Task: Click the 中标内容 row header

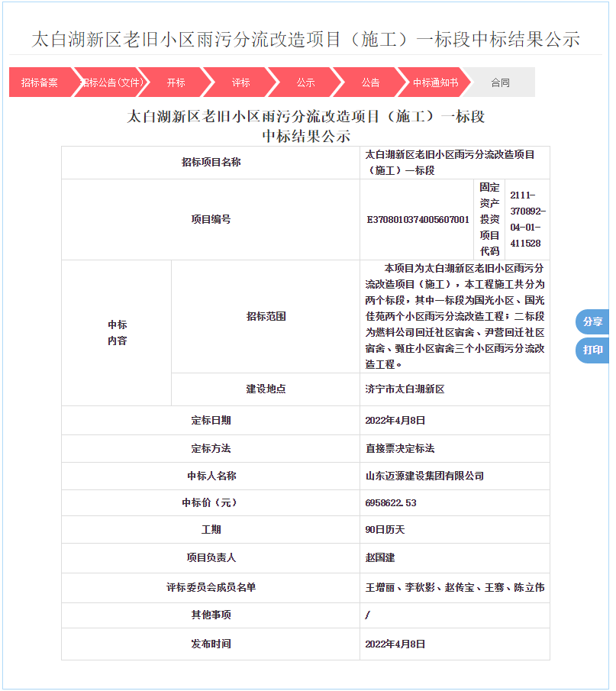Action: click(x=117, y=333)
